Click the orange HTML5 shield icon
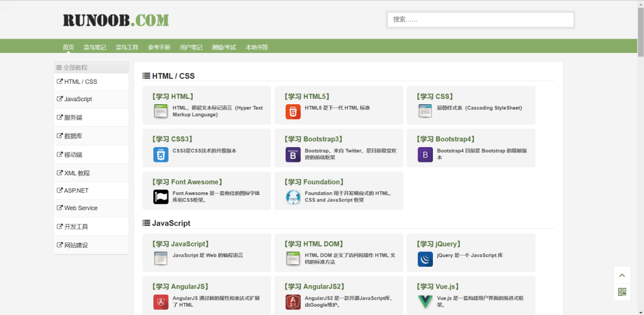 pos(293,111)
